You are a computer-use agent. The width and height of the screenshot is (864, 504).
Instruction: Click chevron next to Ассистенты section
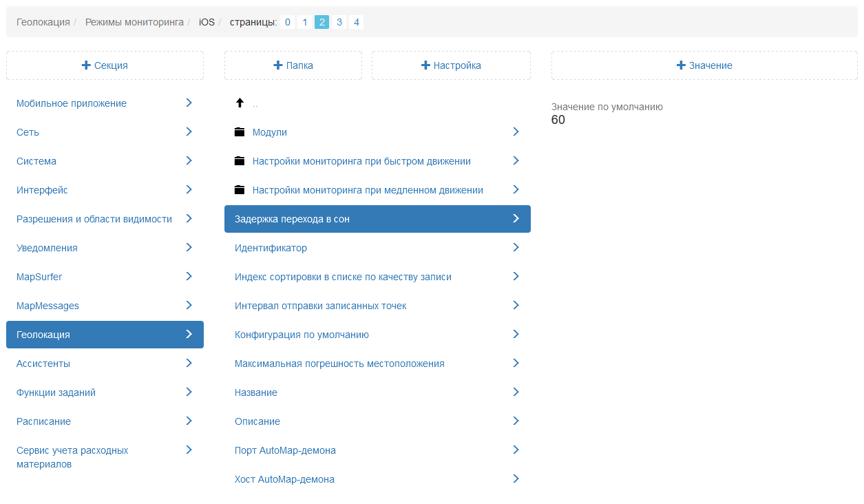click(x=189, y=363)
